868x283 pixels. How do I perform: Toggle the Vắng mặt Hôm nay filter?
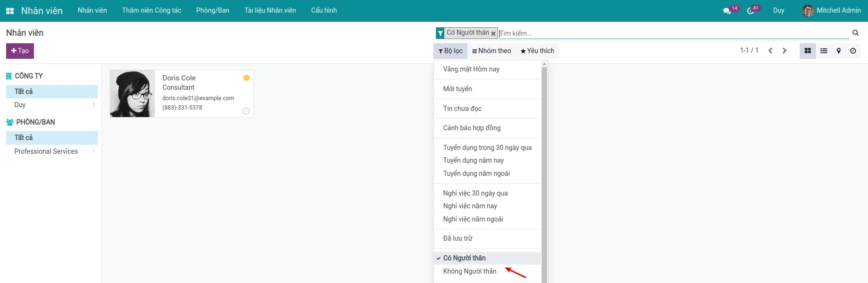(x=471, y=69)
